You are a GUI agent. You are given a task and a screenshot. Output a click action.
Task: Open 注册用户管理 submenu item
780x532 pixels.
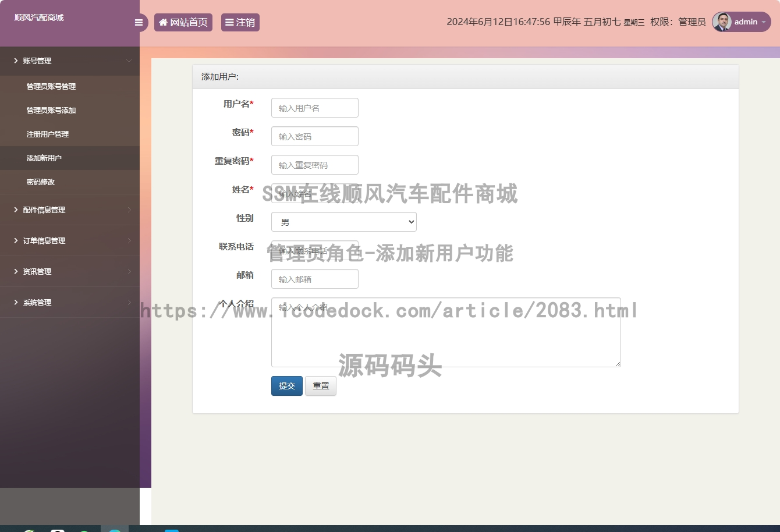pyautogui.click(x=70, y=134)
